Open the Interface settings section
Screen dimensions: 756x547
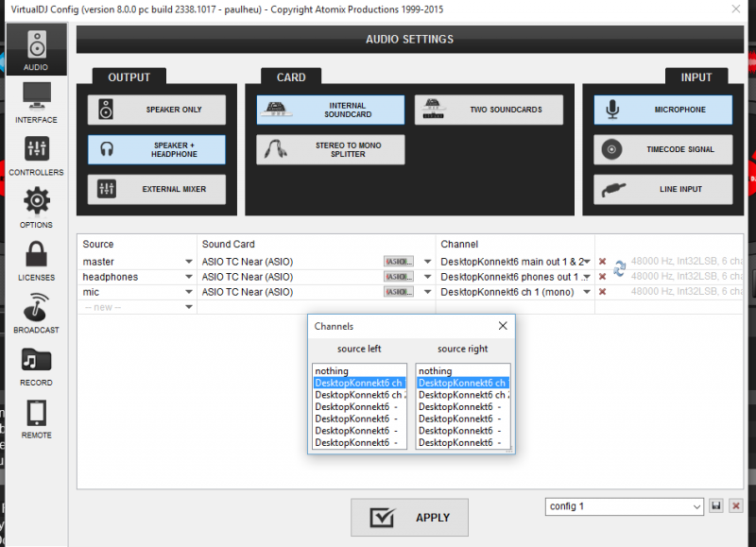[36, 103]
